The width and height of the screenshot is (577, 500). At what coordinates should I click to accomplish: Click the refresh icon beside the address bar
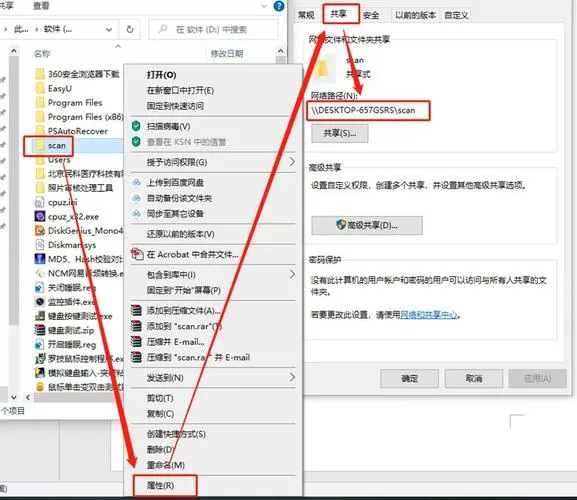point(130,29)
